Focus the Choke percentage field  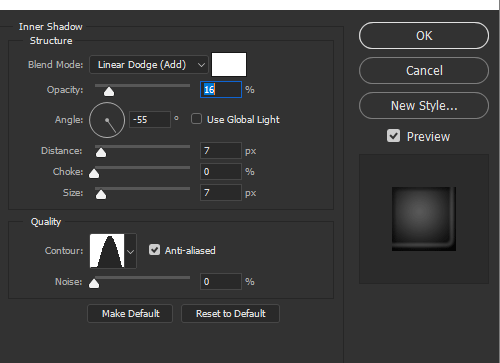(x=221, y=171)
